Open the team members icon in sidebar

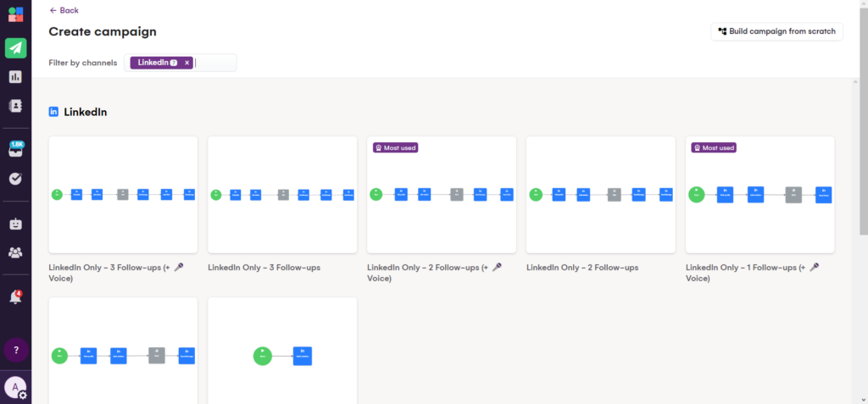(15, 252)
